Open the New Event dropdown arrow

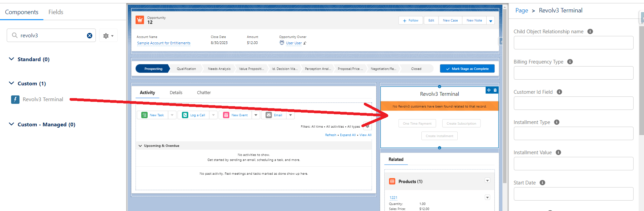pyautogui.click(x=256, y=115)
